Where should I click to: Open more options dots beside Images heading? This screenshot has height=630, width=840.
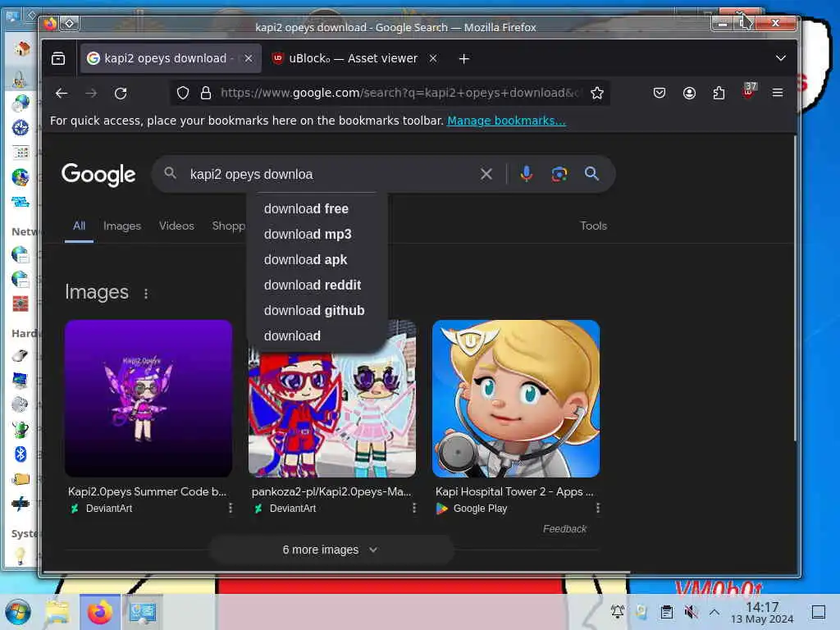click(146, 294)
